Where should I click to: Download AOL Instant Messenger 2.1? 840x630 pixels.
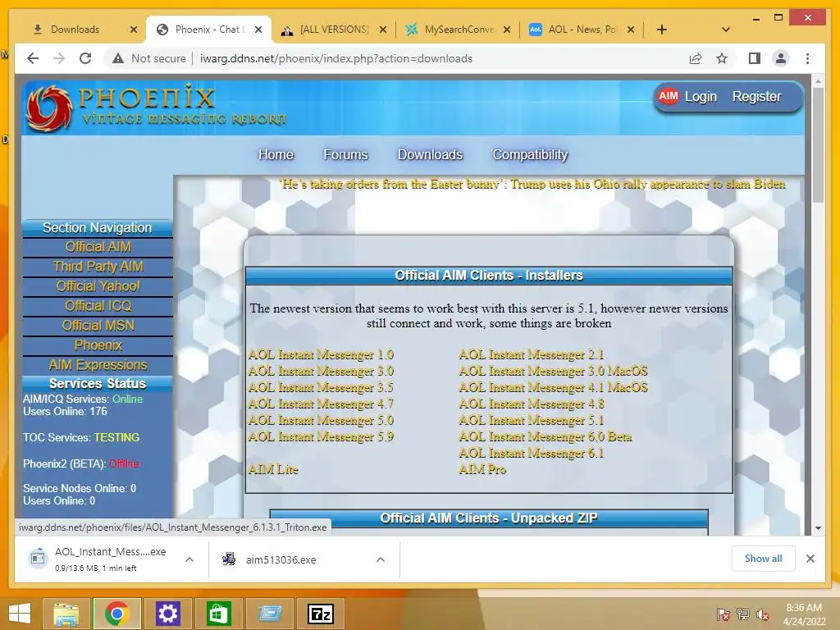532,354
